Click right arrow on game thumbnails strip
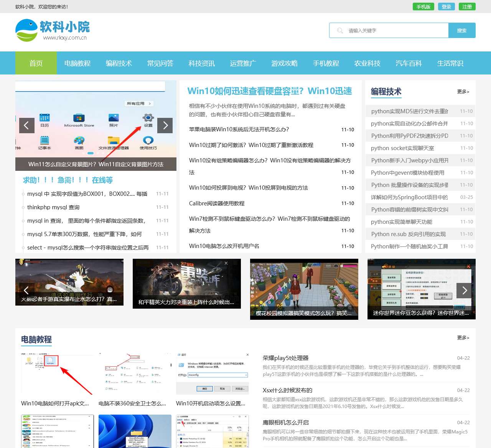The width and height of the screenshot is (491, 448). pos(464,290)
